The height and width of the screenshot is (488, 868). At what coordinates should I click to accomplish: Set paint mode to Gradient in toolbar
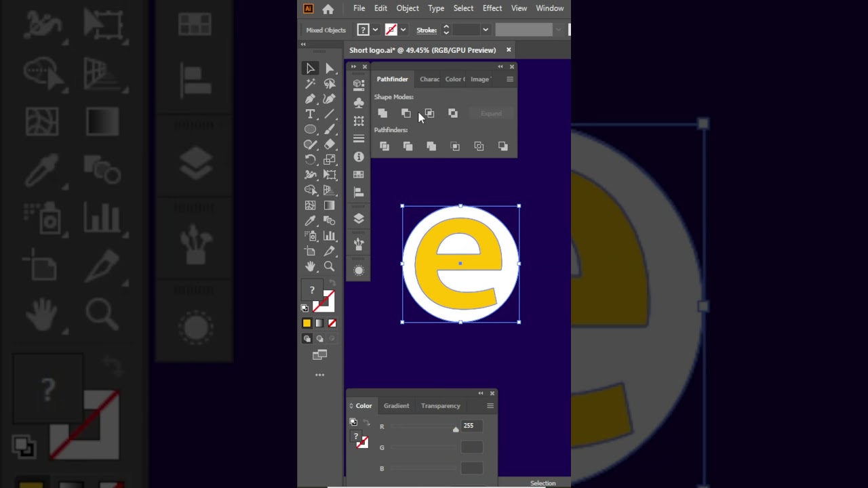pyautogui.click(x=319, y=323)
